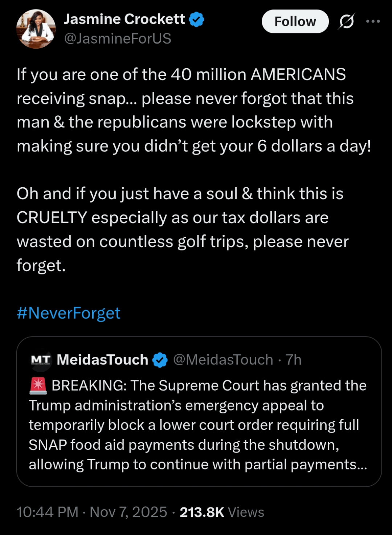Go to the @MeidasTouch handle
Image resolution: width=392 pixels, height=535 pixels.
click(x=223, y=360)
